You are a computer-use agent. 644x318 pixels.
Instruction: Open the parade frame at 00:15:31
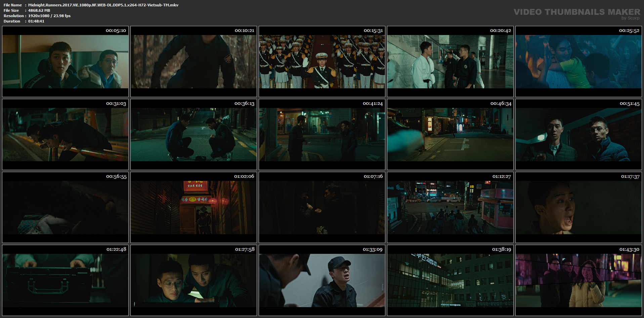tap(322, 62)
